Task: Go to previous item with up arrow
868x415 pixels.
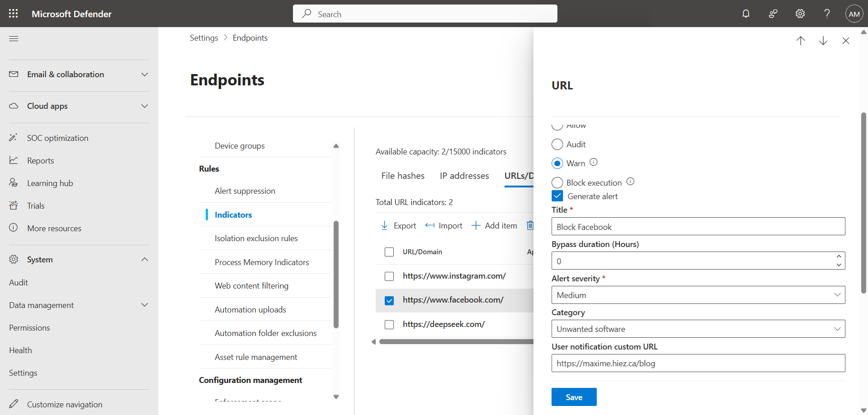Action: pyautogui.click(x=801, y=41)
